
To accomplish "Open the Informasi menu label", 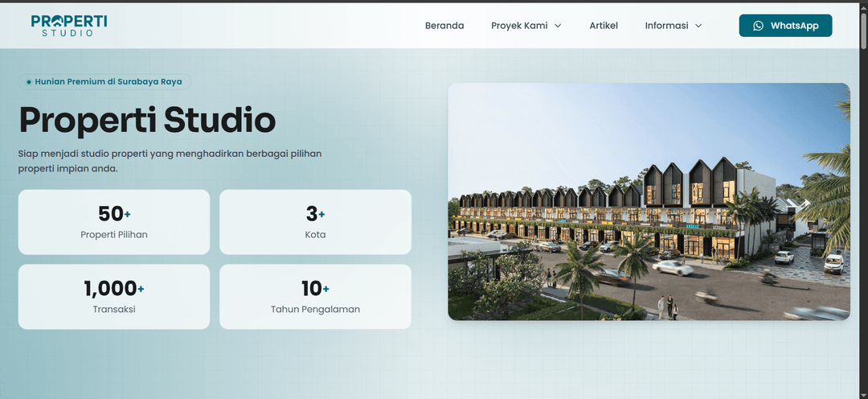I will point(666,26).
